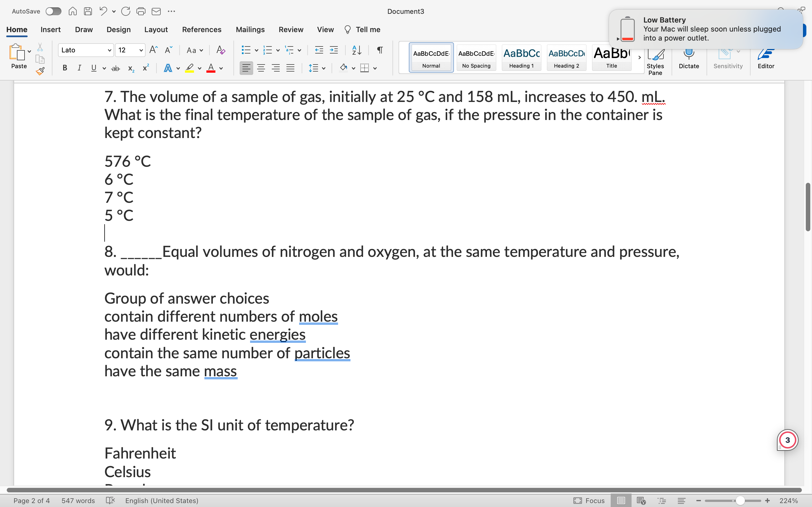This screenshot has height=507, width=812.
Task: Toggle italic formatting
Action: tap(79, 68)
